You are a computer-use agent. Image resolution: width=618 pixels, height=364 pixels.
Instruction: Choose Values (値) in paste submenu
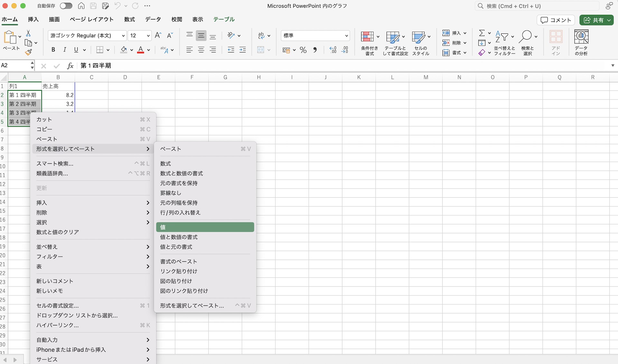pyautogui.click(x=205, y=227)
